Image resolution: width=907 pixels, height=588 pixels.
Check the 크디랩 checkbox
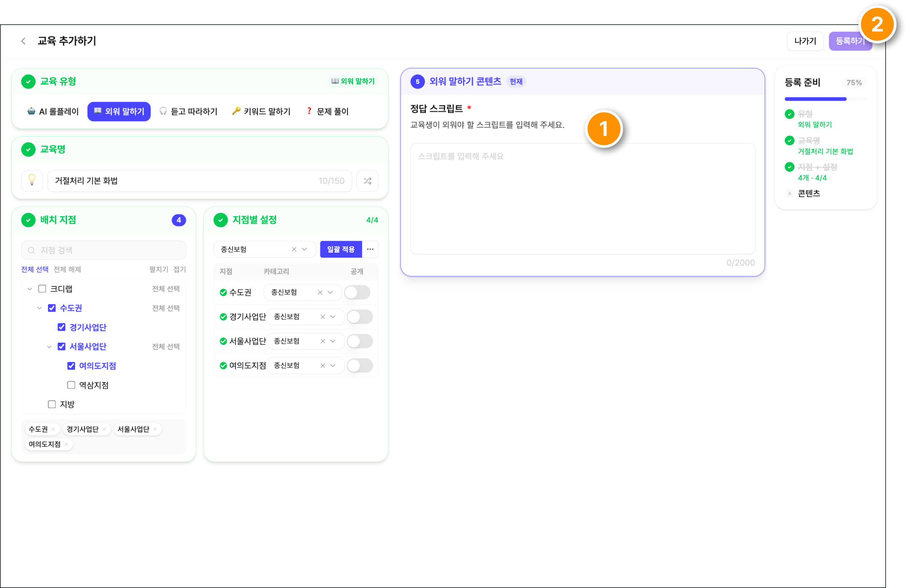[42, 289]
